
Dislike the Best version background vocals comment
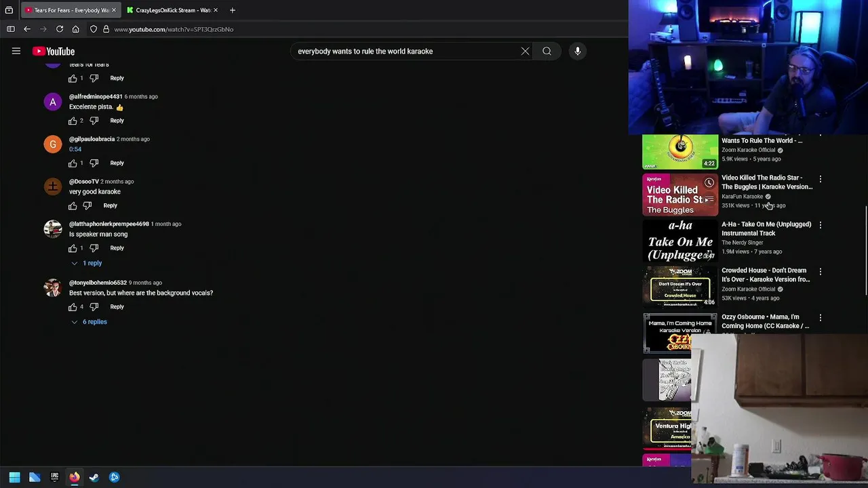[x=94, y=307]
